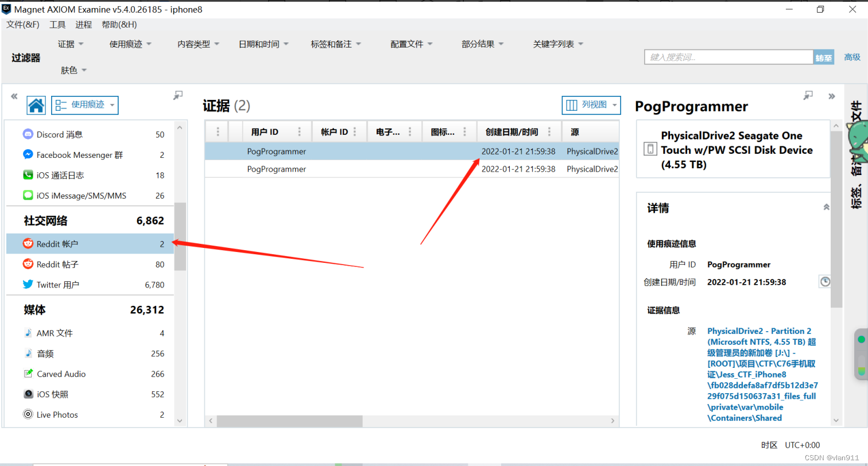
Task: Pin the right details panel
Action: (808, 95)
